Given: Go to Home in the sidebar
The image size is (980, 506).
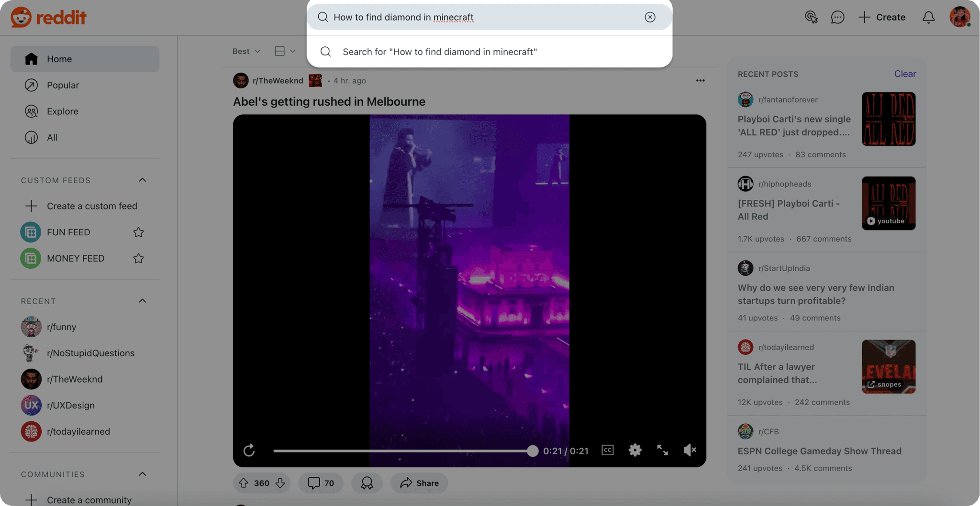Looking at the screenshot, I should coord(85,59).
